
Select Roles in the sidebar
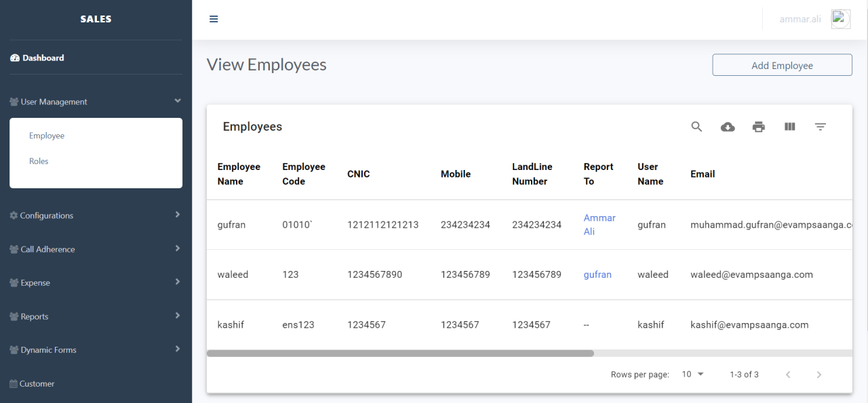pos(39,161)
